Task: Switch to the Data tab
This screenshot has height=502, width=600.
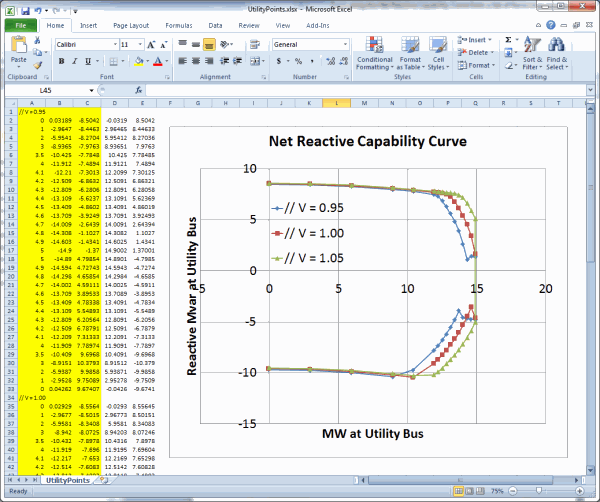Action: point(215,25)
